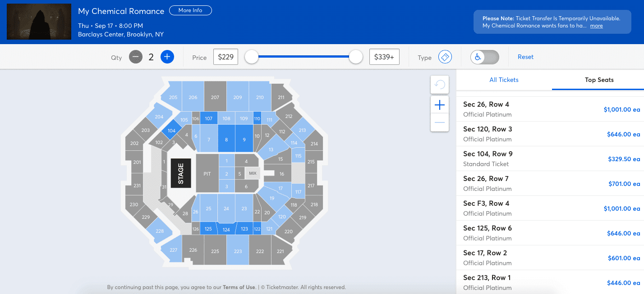Zoom out of the seat map

click(440, 122)
